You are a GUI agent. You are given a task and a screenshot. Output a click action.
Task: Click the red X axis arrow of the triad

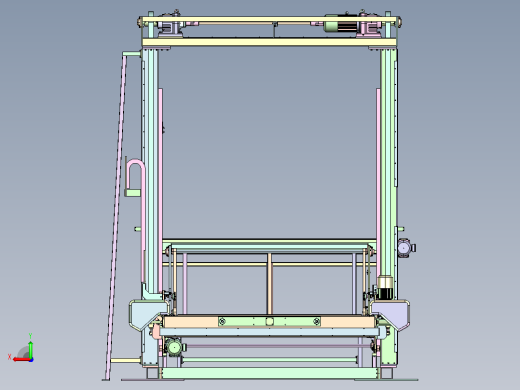coord(21,359)
